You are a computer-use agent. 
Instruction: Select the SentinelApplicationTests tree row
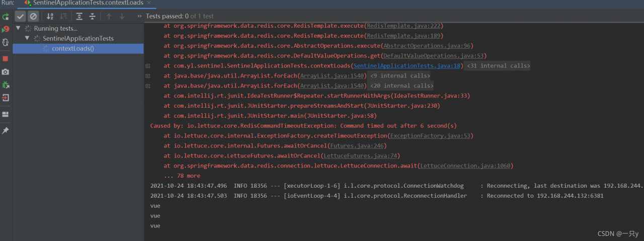coord(78,38)
